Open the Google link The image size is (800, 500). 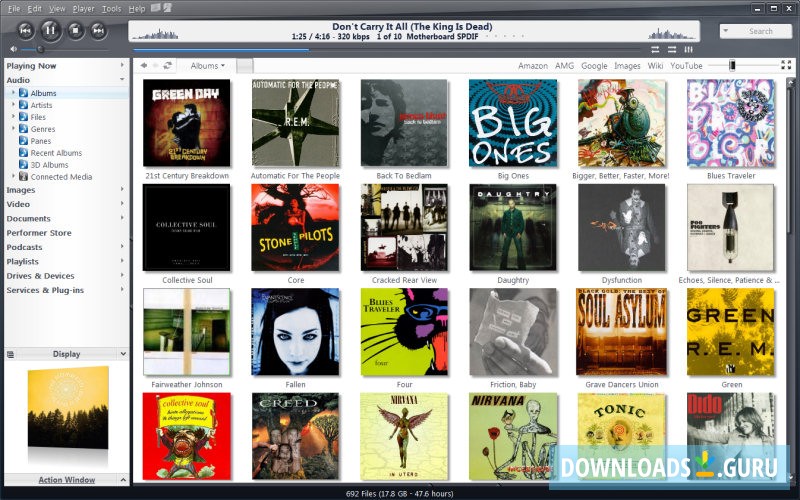point(594,66)
